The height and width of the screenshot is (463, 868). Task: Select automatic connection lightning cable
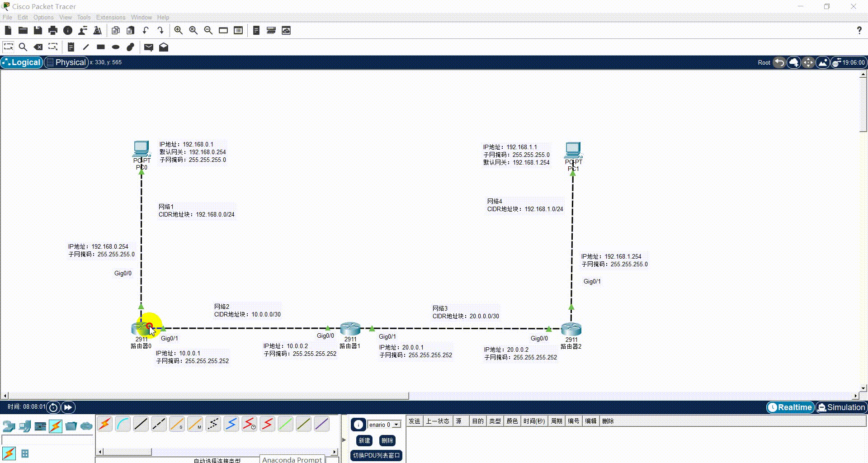click(x=105, y=424)
